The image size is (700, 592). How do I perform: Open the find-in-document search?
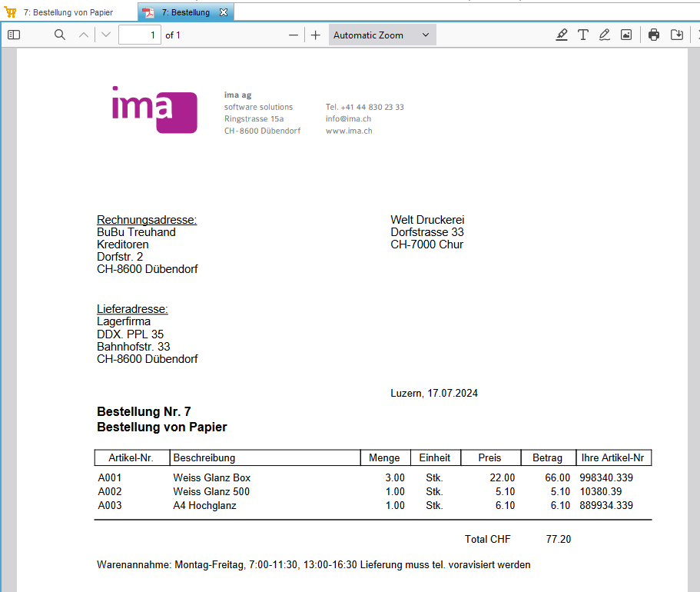tap(60, 35)
